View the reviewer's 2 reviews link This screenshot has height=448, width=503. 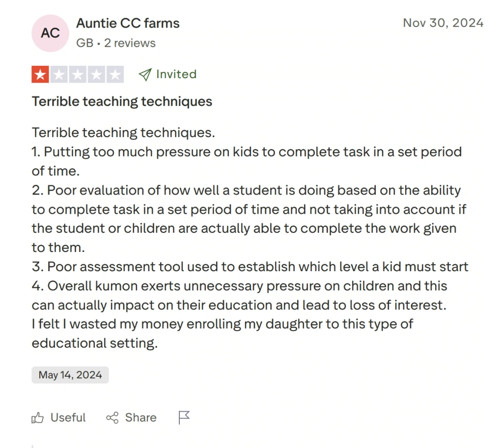[x=129, y=43]
